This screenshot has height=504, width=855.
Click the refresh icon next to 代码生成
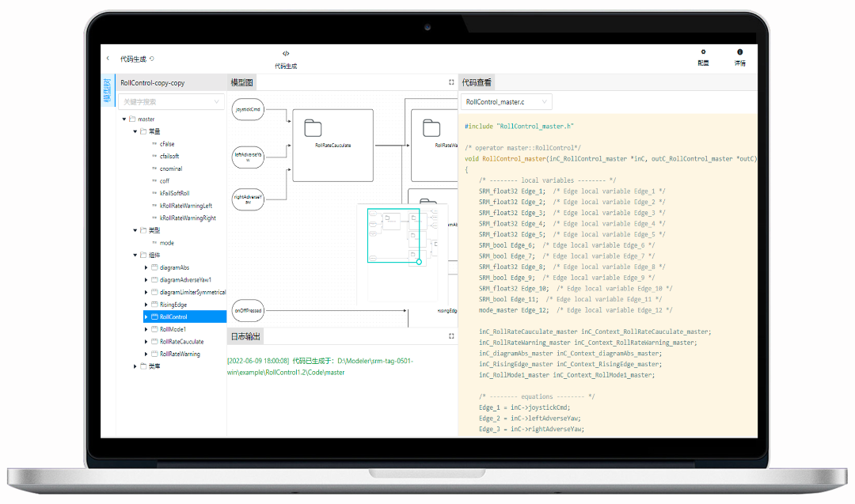point(152,59)
